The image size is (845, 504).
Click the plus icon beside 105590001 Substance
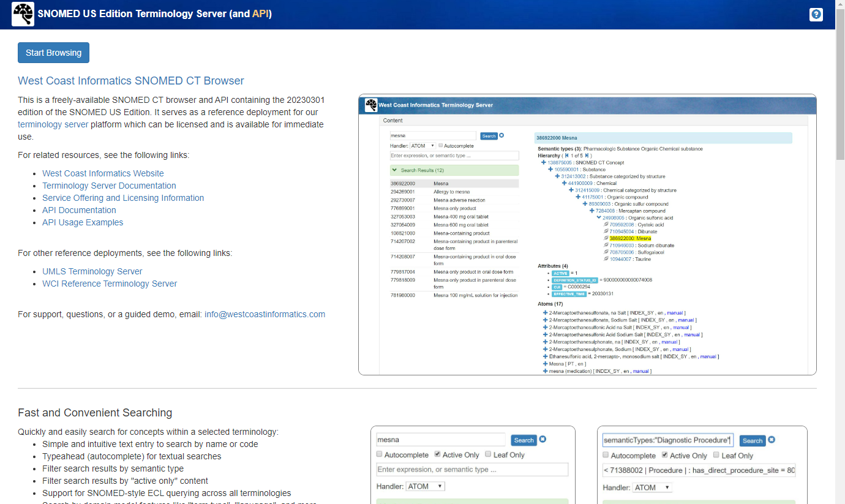click(550, 169)
